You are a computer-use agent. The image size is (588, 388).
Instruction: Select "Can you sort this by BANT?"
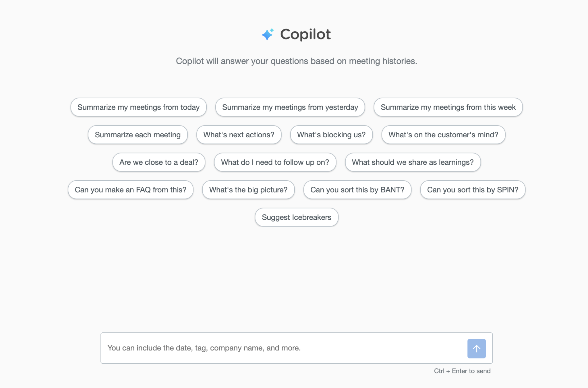[357, 190]
